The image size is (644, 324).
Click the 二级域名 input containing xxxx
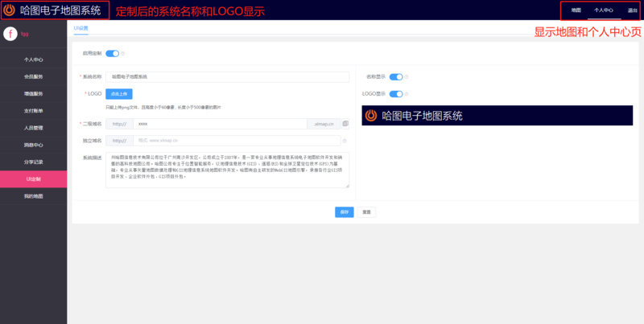click(x=220, y=124)
